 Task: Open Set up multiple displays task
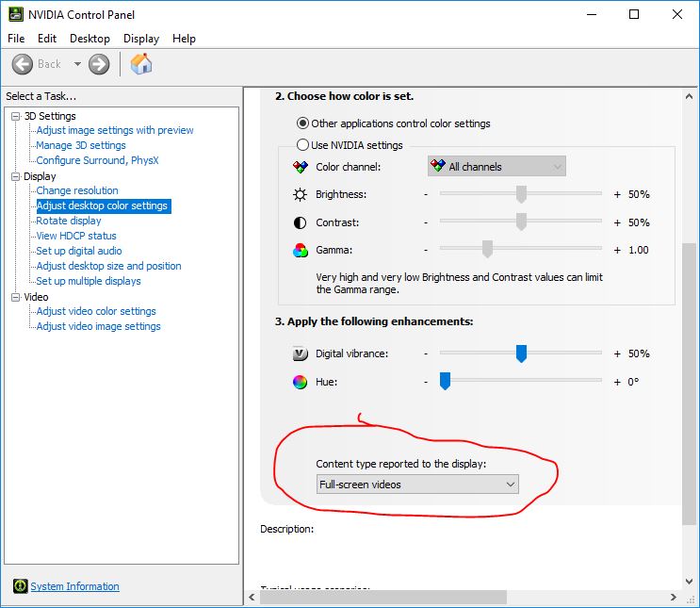coord(89,281)
